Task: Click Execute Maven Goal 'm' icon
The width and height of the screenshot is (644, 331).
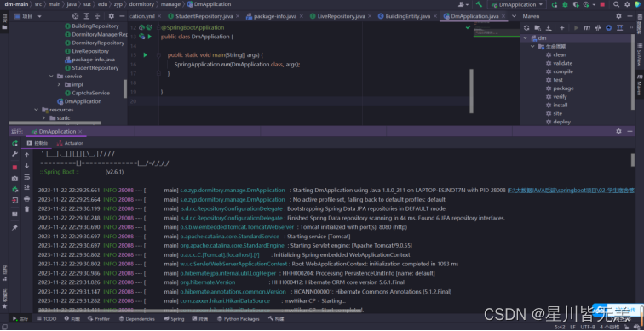Action: (587, 28)
